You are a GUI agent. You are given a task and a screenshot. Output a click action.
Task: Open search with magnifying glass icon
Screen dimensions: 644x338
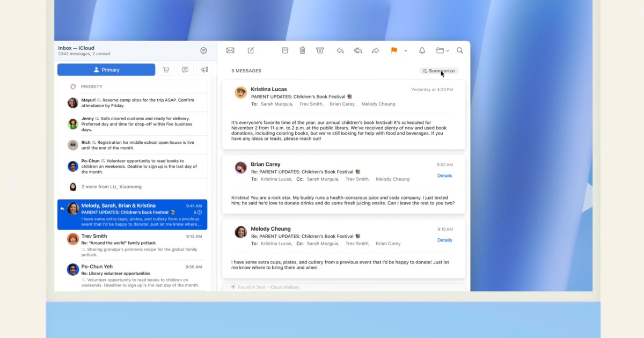(x=460, y=50)
